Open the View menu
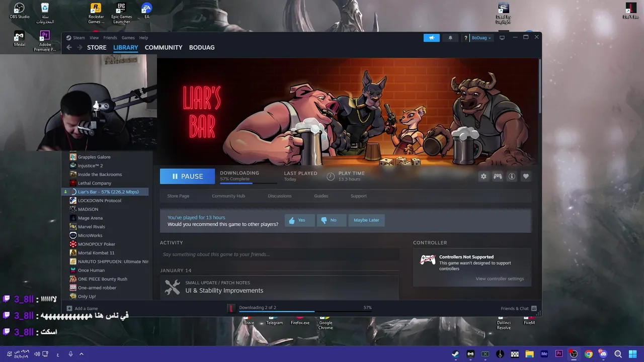The height and width of the screenshot is (362, 644). pos(94,38)
